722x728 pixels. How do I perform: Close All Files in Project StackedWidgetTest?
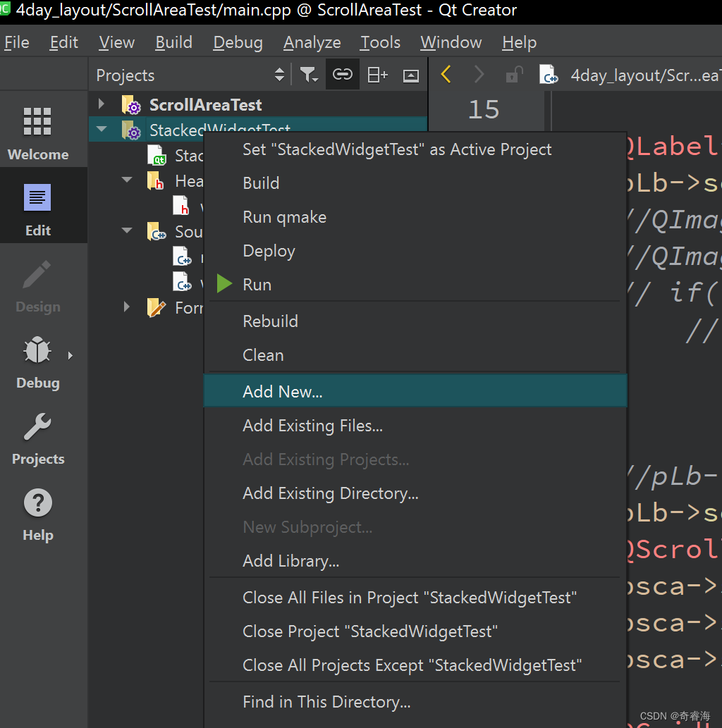click(x=415, y=598)
